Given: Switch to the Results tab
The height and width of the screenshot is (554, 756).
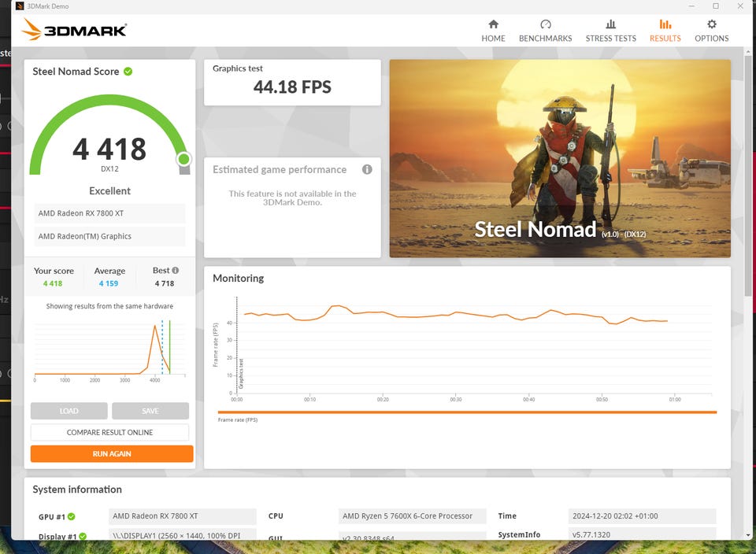Looking at the screenshot, I should click(x=665, y=31).
